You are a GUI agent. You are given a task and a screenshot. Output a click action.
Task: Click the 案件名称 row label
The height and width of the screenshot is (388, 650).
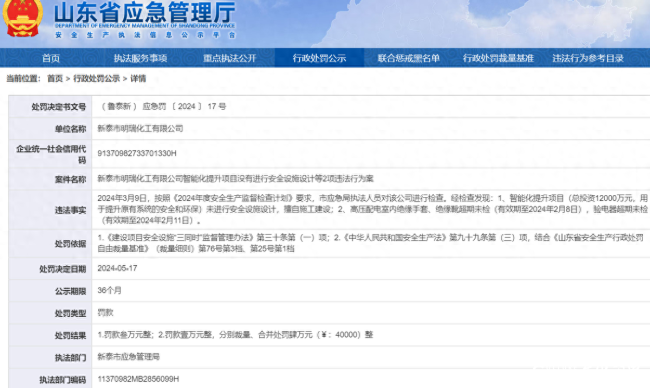tap(70, 179)
